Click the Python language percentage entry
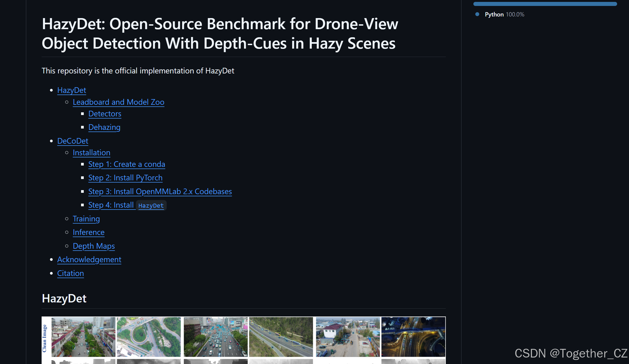The width and height of the screenshot is (629, 364). pos(504,15)
